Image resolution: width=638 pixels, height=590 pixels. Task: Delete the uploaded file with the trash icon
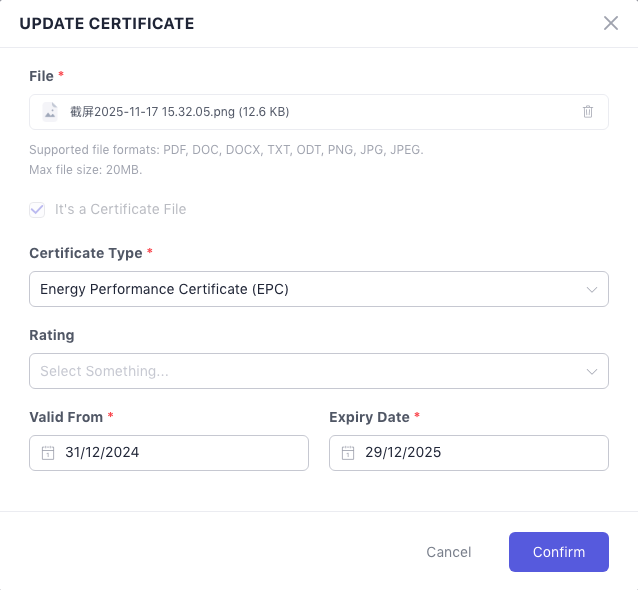point(588,112)
